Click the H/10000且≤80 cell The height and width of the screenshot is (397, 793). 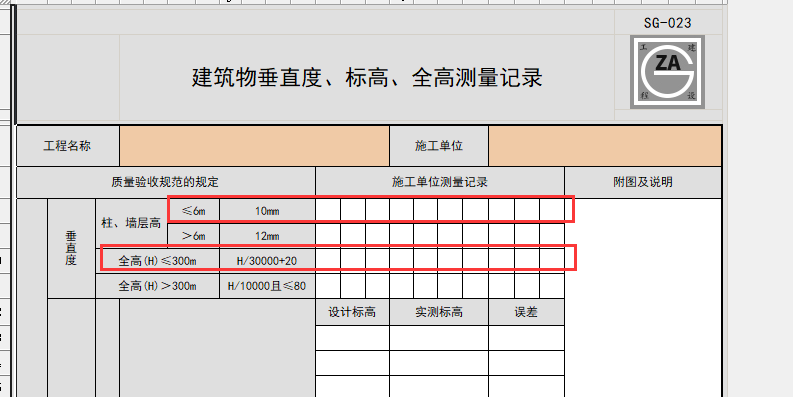point(268,286)
